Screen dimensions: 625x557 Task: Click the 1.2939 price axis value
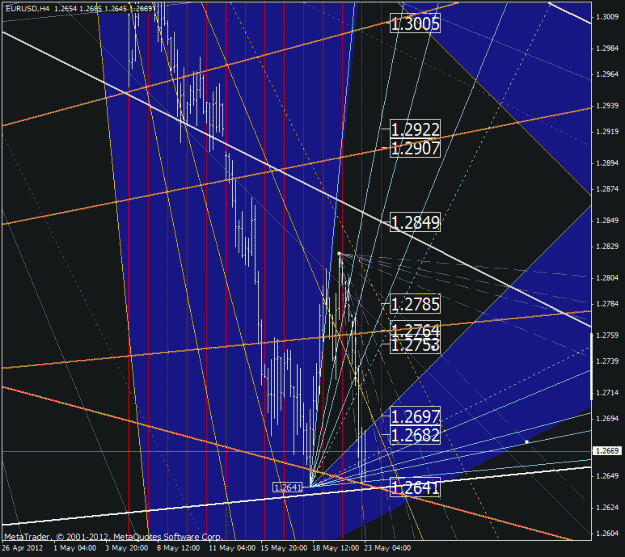[x=607, y=106]
